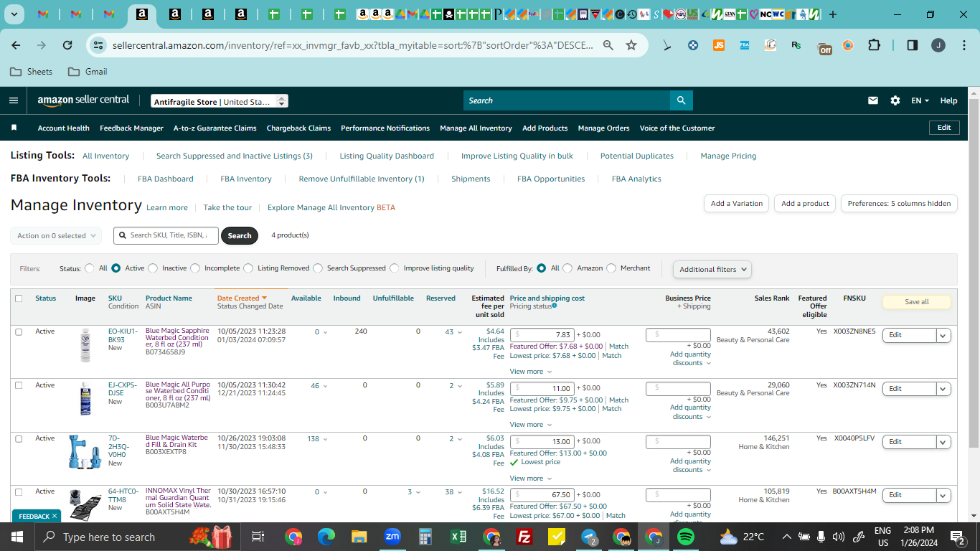
Task: Open the FBA Dashboard tool link
Action: click(166, 179)
